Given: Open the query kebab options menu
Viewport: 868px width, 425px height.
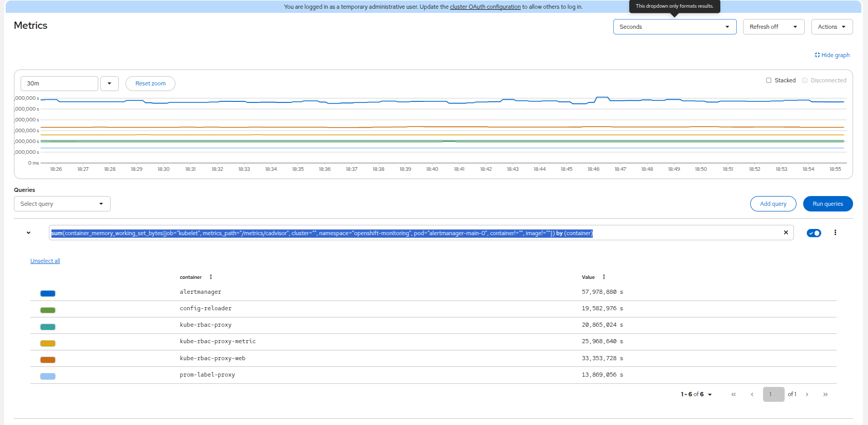Looking at the screenshot, I should [835, 233].
